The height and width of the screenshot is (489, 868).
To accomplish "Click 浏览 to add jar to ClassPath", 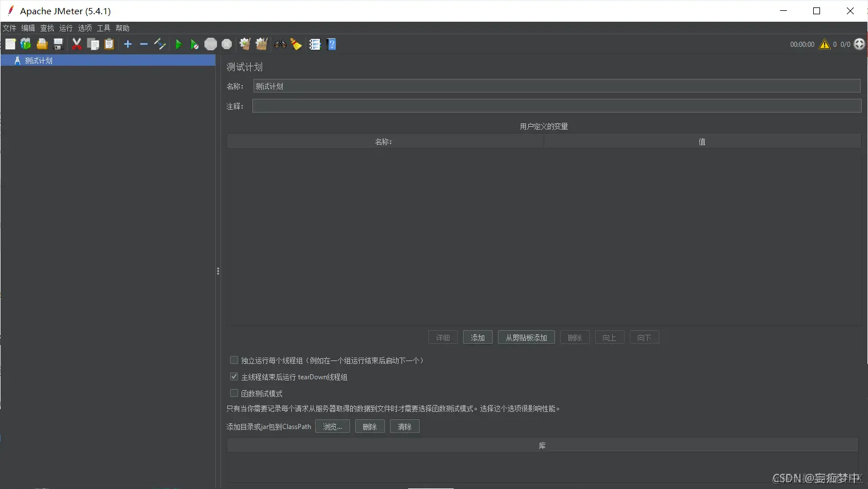I will pyautogui.click(x=332, y=426).
